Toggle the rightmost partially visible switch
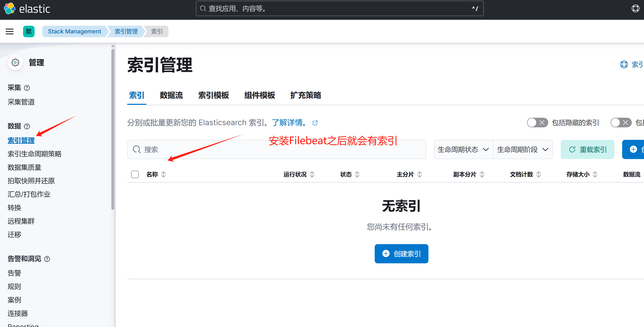 (x=621, y=123)
